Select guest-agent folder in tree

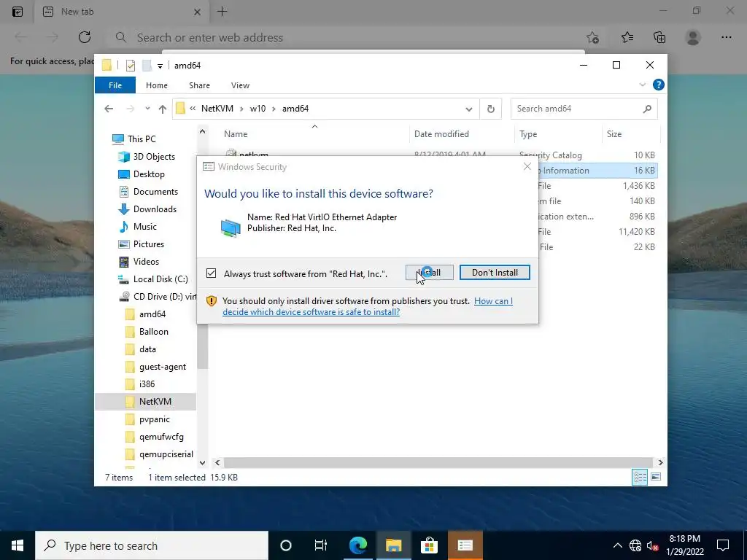(x=163, y=367)
